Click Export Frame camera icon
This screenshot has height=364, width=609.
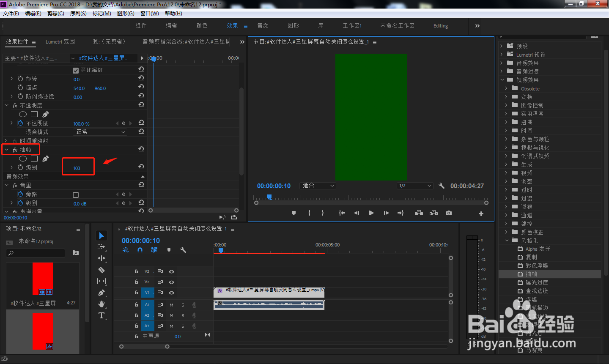click(449, 213)
